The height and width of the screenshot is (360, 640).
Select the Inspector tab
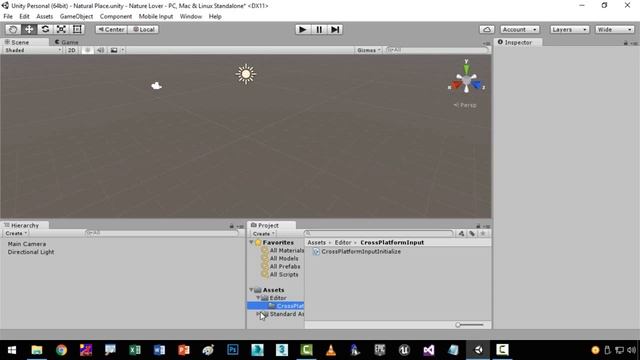click(x=518, y=42)
